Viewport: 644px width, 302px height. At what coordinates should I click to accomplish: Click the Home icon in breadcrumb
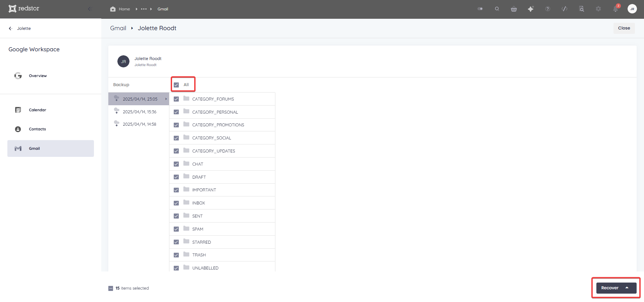[113, 9]
